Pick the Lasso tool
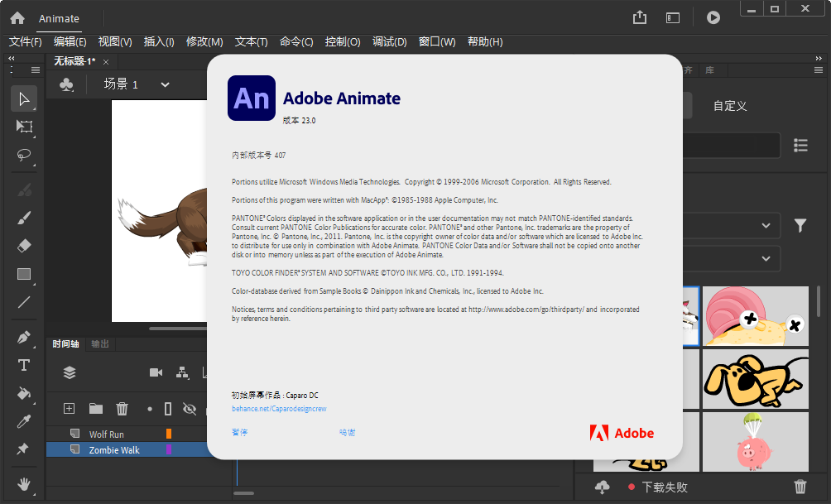Screen dimensions: 831x504 click(x=23, y=156)
